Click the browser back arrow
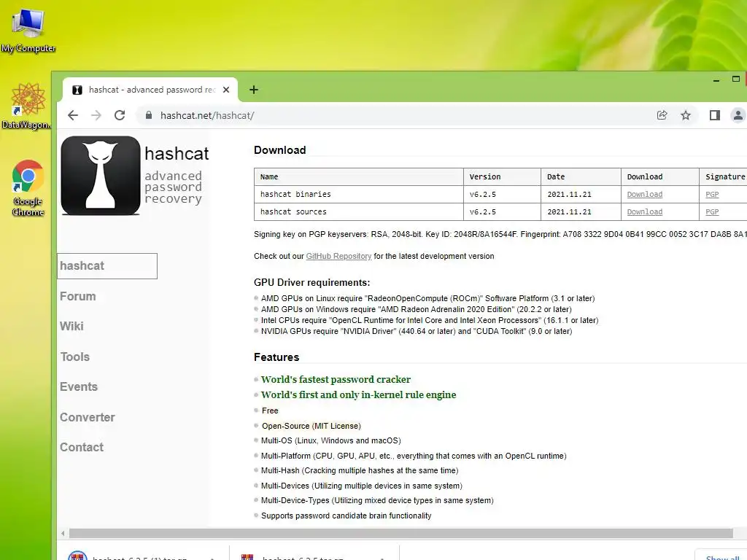This screenshot has height=560, width=747. (73, 115)
